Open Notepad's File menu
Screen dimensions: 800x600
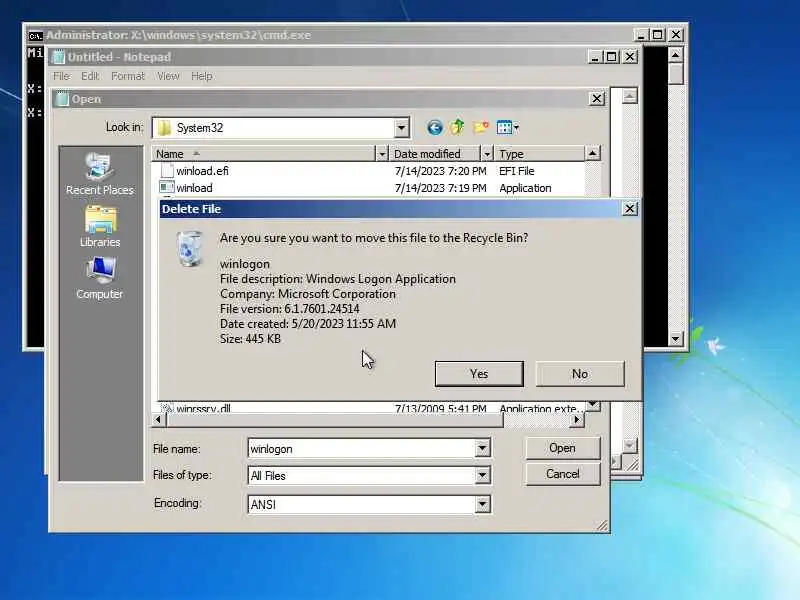click(x=61, y=76)
